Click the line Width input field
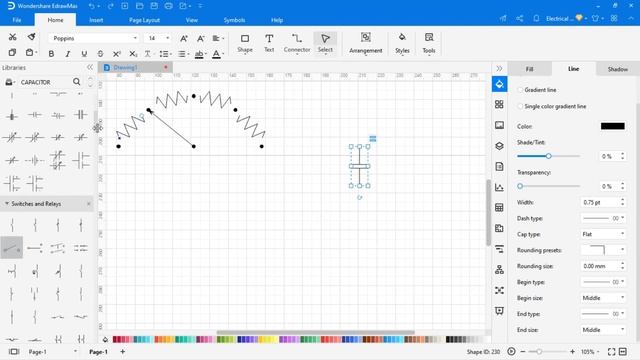This screenshot has height=360, width=640. (x=599, y=202)
